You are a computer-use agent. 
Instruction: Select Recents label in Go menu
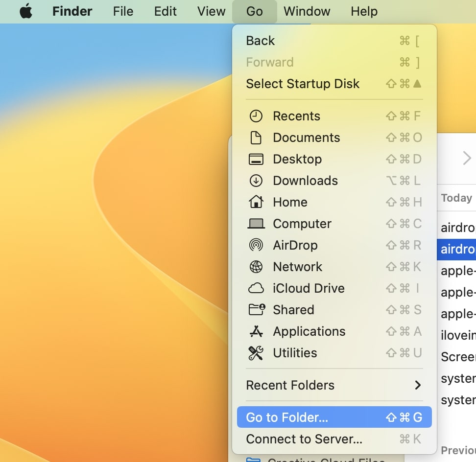(296, 116)
